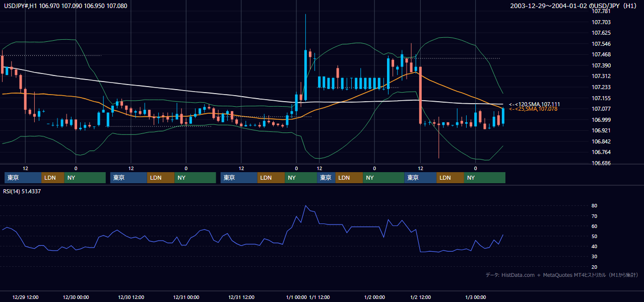Click the 107.546 price axis label
This screenshot has width=644, height=302.
pyautogui.click(x=601, y=44)
